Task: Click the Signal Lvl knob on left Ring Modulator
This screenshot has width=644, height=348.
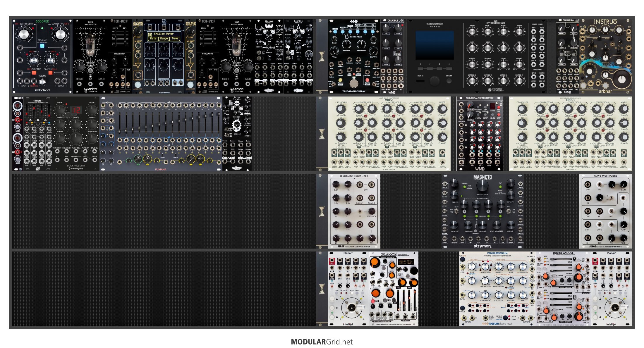Action: tap(79, 67)
